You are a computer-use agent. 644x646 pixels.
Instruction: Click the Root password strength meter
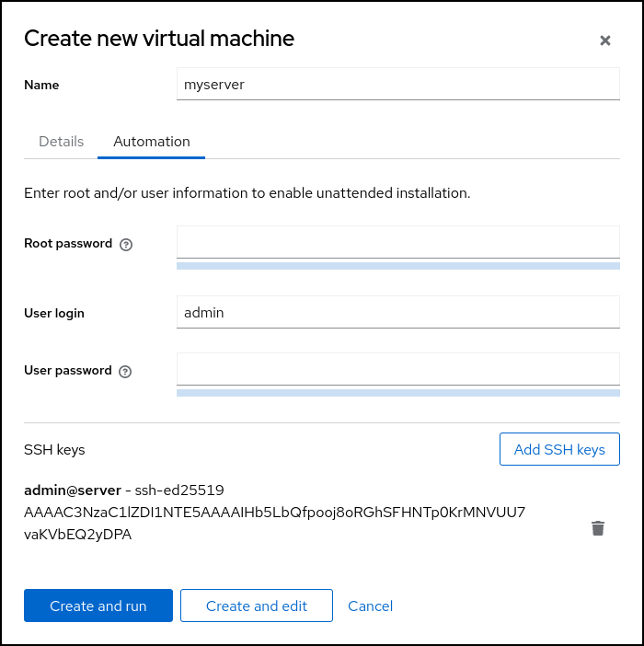[x=397, y=266]
